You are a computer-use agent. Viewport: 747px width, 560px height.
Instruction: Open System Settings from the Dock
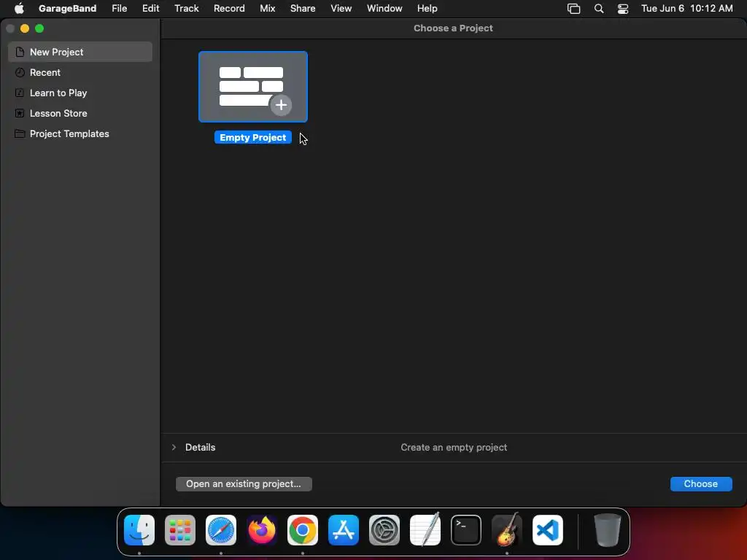(x=384, y=530)
